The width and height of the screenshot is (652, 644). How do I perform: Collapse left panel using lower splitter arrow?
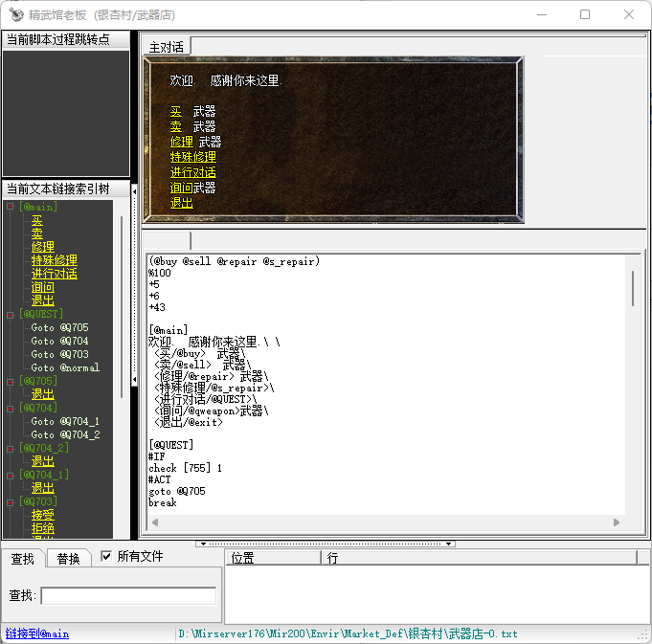point(134,379)
